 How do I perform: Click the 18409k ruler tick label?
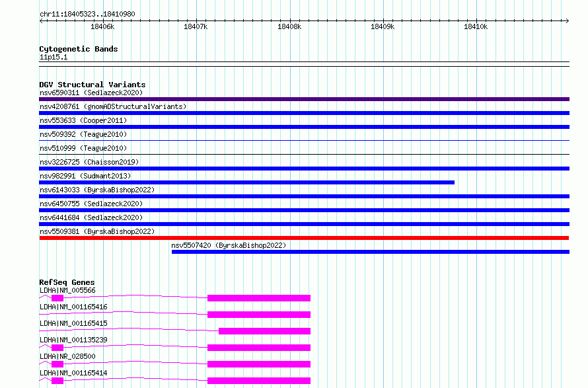click(x=383, y=26)
